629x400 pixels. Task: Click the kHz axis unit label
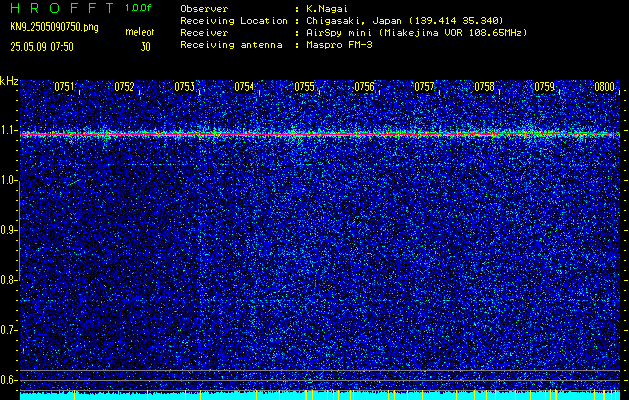click(x=9, y=81)
